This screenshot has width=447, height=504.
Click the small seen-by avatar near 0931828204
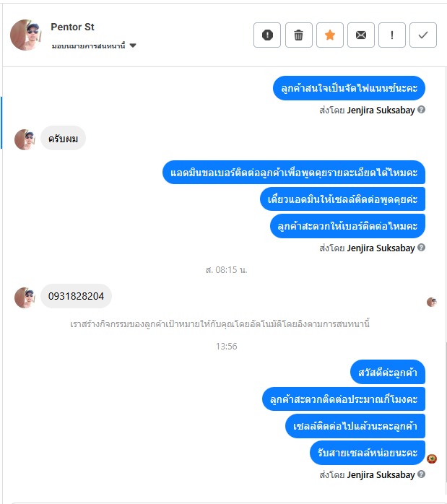[x=432, y=302]
